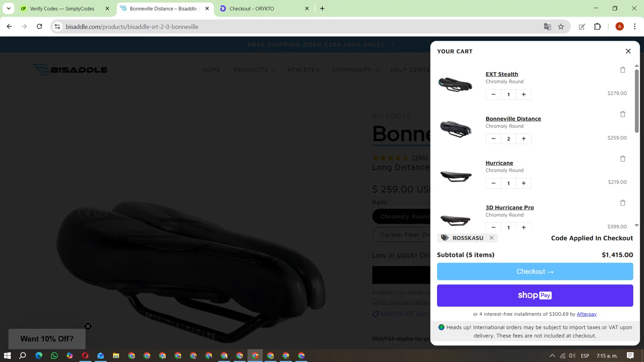Open the EXT Stealth product link

click(502, 74)
